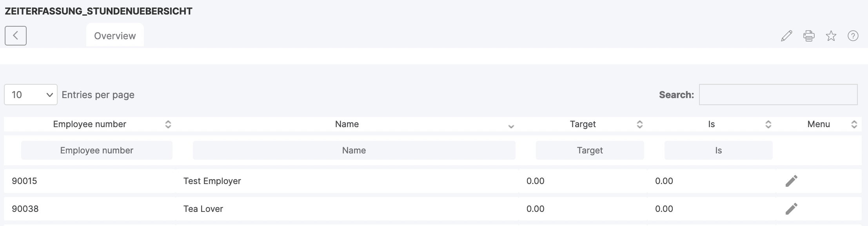Image resolution: width=868 pixels, height=226 pixels.
Task: Click the Menu column header sort arrows
Action: click(x=854, y=124)
